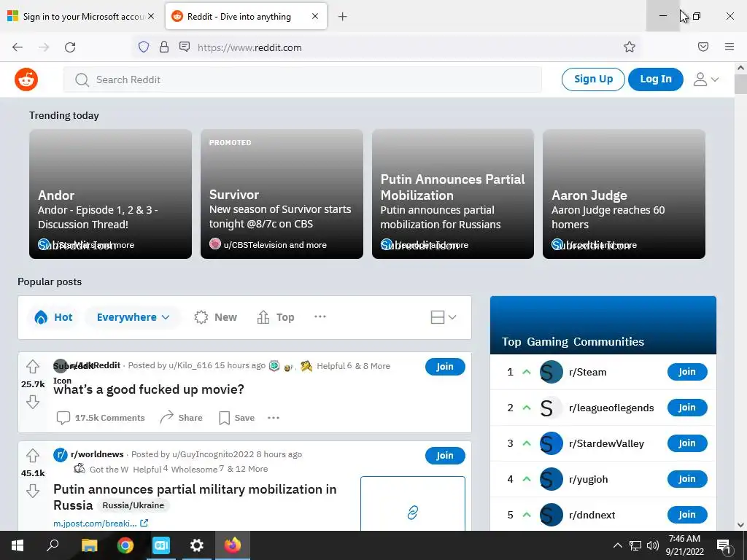Open Firefox hamburger application menu

[x=729, y=47]
